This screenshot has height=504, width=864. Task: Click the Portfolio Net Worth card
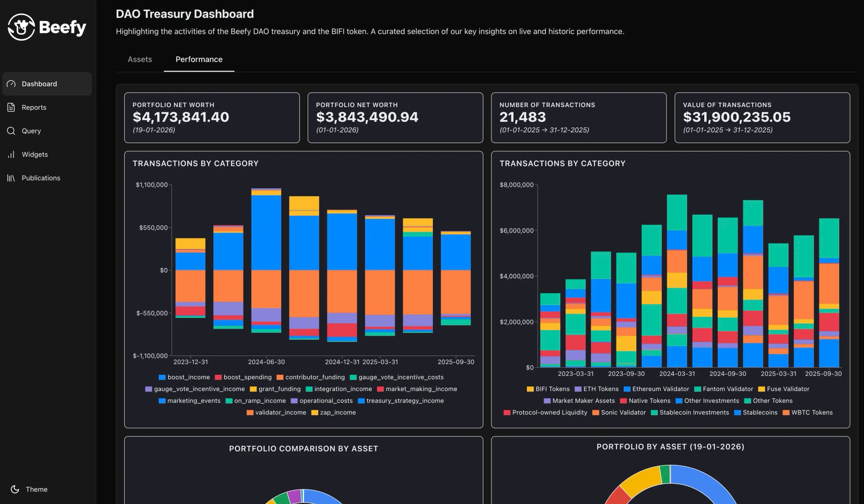click(211, 117)
